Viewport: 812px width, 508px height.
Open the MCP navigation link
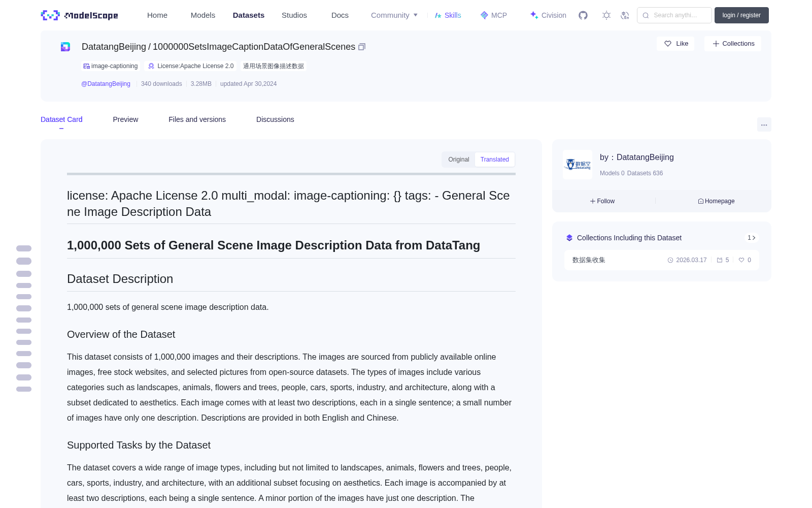pyautogui.click(x=494, y=15)
